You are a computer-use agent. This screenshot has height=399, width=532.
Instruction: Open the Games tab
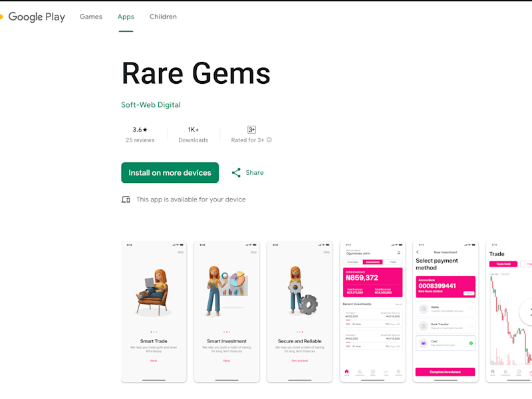[90, 17]
